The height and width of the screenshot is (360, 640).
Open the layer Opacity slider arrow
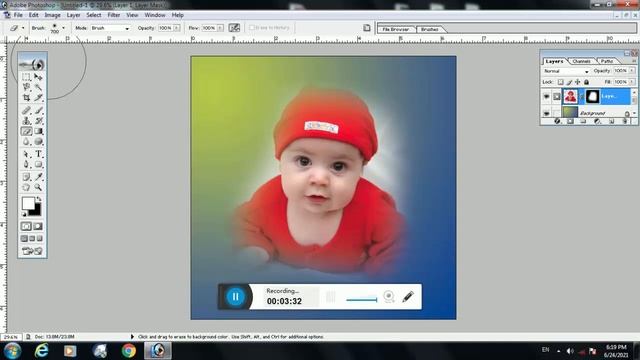coord(632,71)
